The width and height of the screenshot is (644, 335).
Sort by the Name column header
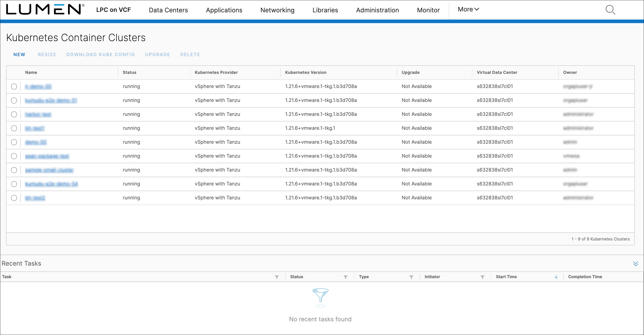[31, 73]
